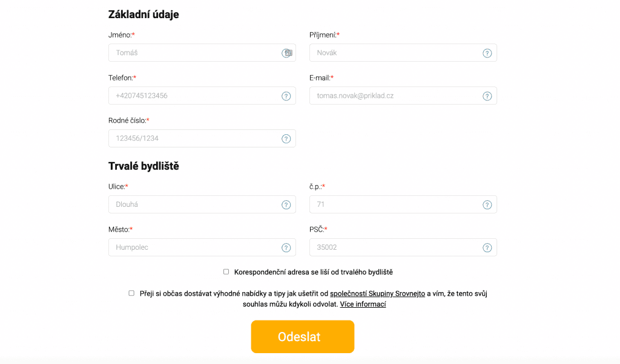The image size is (620, 364).
Task: Click into the E-mail input field
Action: (x=394, y=96)
